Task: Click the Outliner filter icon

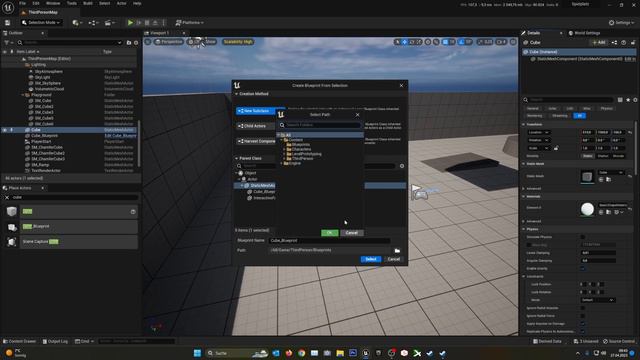Action: tap(7, 42)
